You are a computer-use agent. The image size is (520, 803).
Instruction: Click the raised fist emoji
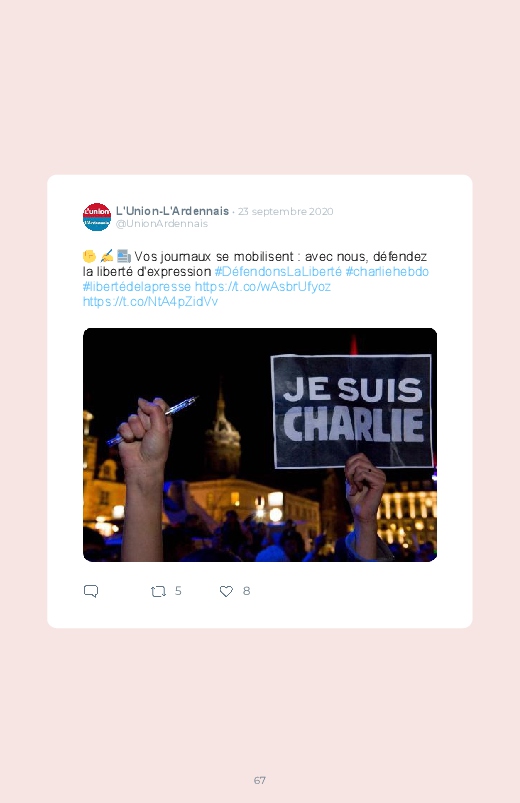click(89, 256)
